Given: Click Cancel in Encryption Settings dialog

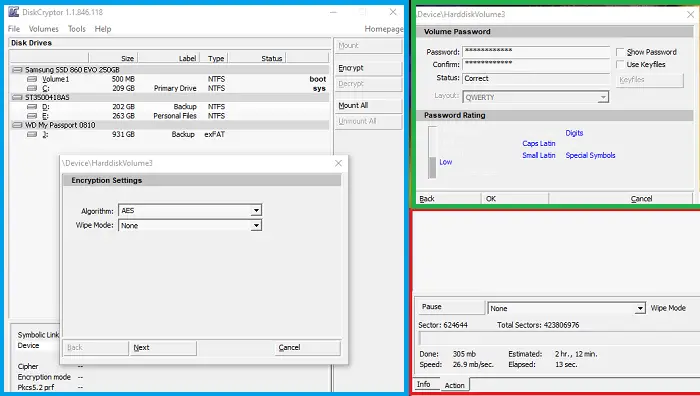Looking at the screenshot, I should point(308,348).
